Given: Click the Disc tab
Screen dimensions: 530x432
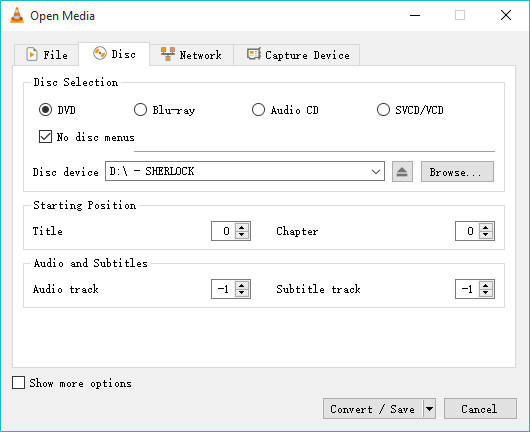Looking at the screenshot, I should coord(114,54).
